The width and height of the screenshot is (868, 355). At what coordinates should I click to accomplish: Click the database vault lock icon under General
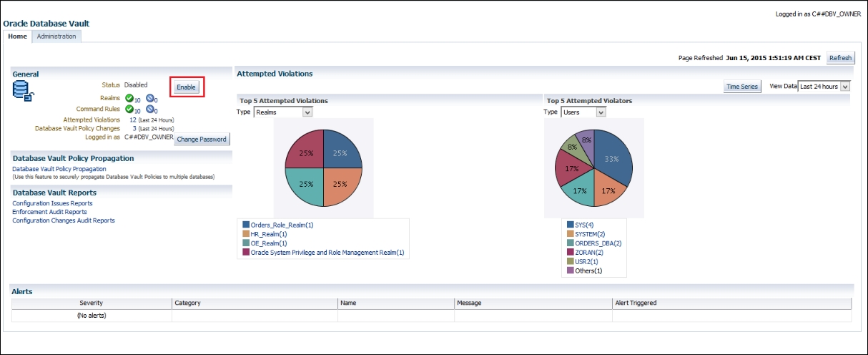[24, 91]
